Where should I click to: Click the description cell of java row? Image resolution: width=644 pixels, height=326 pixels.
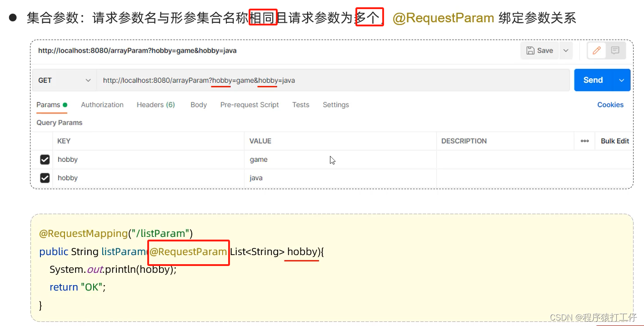pos(534,178)
